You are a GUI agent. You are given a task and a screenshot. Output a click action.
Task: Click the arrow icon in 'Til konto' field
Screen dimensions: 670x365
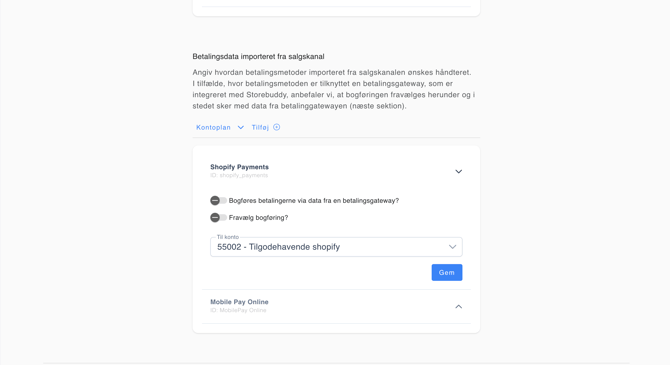coord(452,247)
